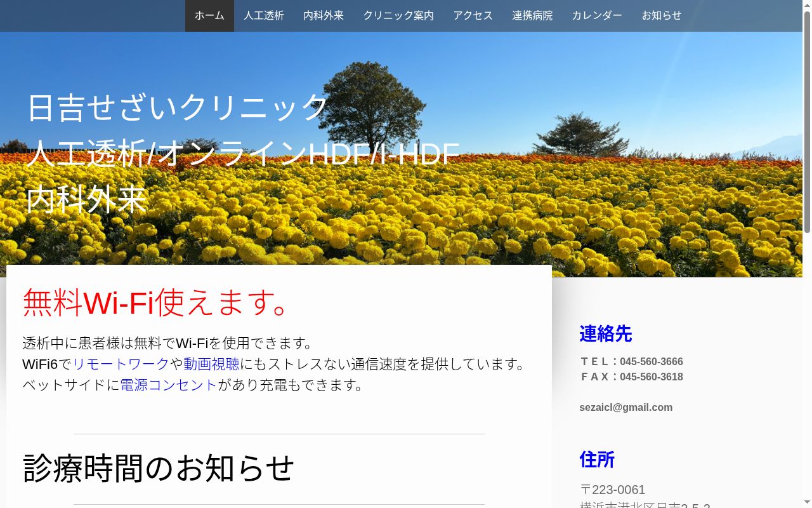Select クリニック案内 in the navigation bar
The image size is (812, 508).
tap(398, 16)
